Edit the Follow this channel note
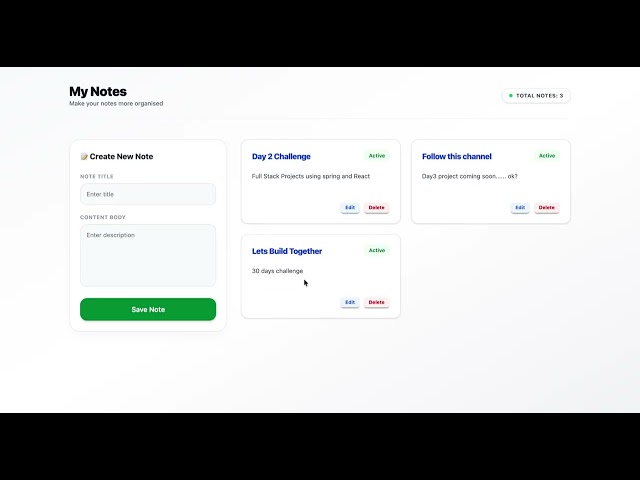 [x=520, y=207]
